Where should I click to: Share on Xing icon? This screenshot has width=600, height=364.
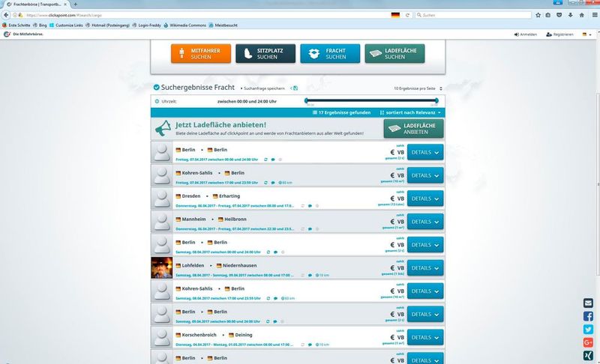tap(588, 356)
